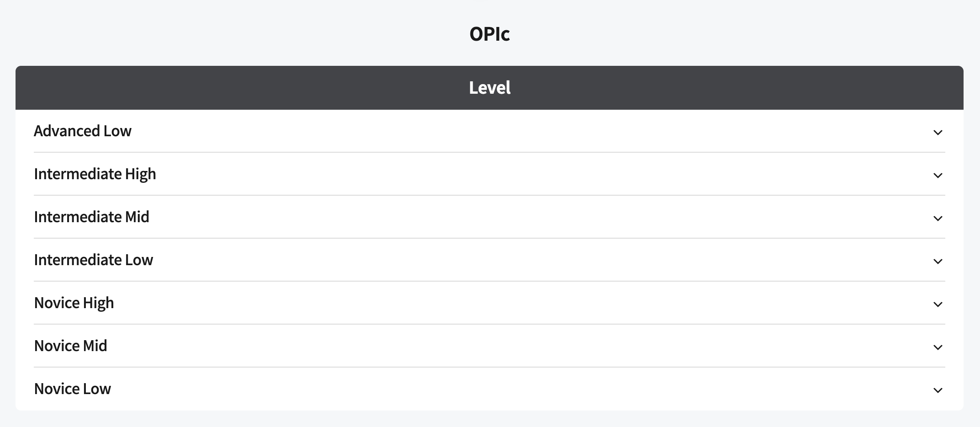
Task: Open the Intermediate Mid level title
Action: (91, 217)
